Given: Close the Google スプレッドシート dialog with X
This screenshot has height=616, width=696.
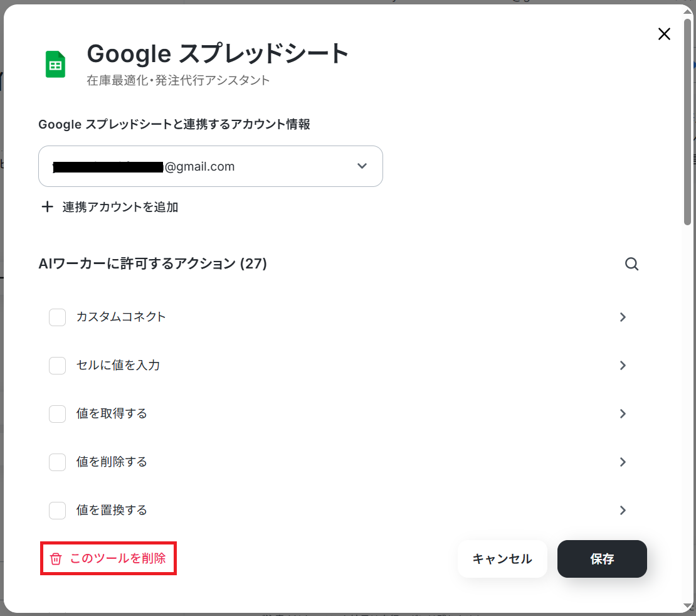Looking at the screenshot, I should coord(664,34).
